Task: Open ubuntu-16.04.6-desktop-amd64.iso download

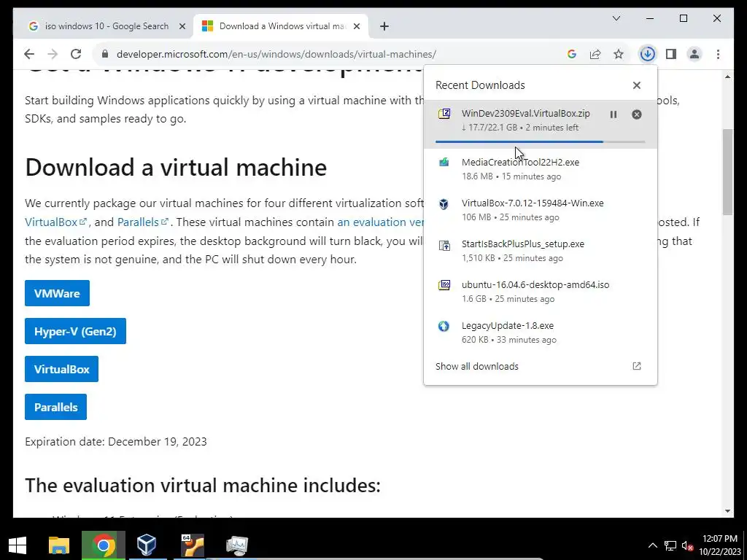Action: [x=541, y=292]
